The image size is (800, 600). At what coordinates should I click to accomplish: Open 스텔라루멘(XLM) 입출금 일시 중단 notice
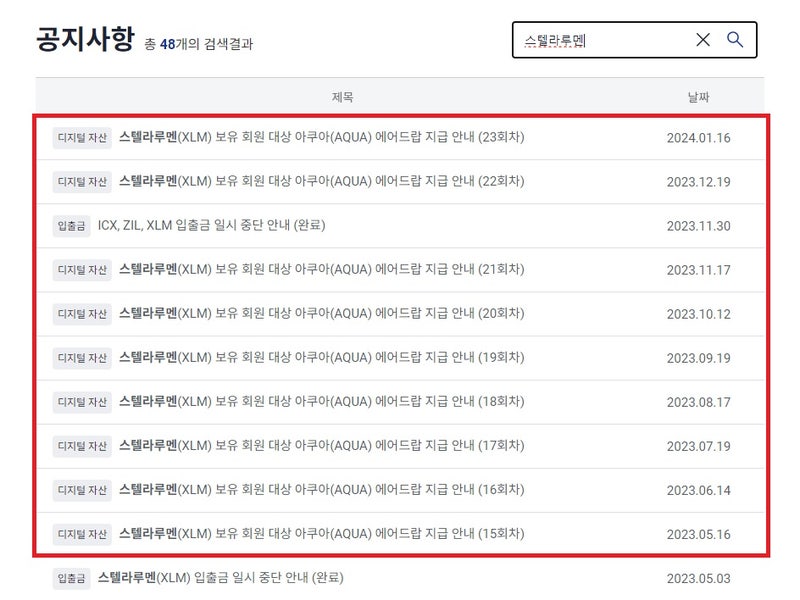tap(220, 578)
